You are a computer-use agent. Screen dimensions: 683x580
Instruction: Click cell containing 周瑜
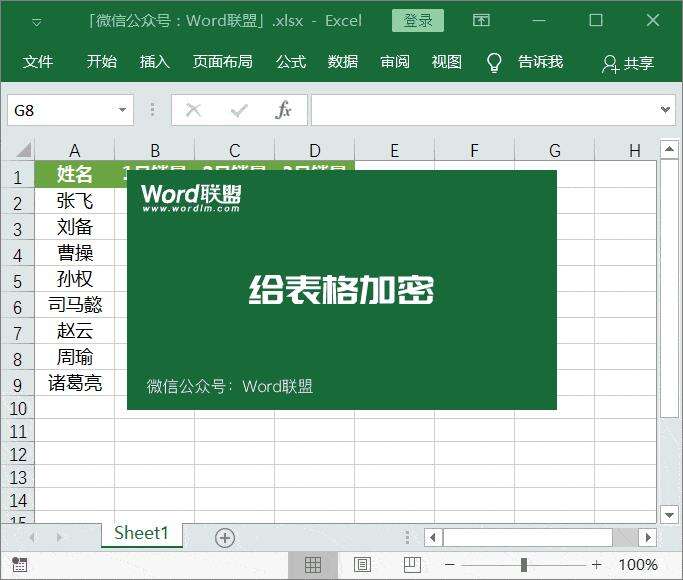(x=74, y=357)
